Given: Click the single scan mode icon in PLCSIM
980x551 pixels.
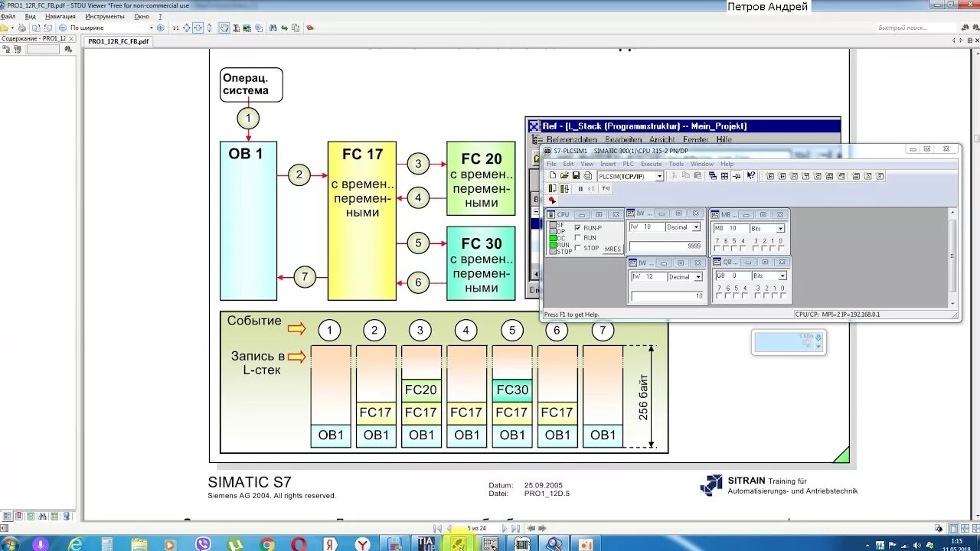Looking at the screenshot, I should [552, 188].
